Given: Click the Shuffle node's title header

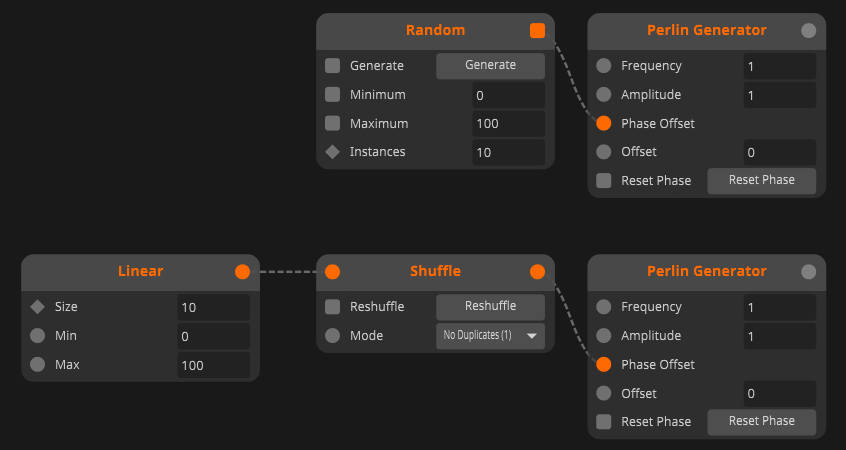Looking at the screenshot, I should click(435, 271).
